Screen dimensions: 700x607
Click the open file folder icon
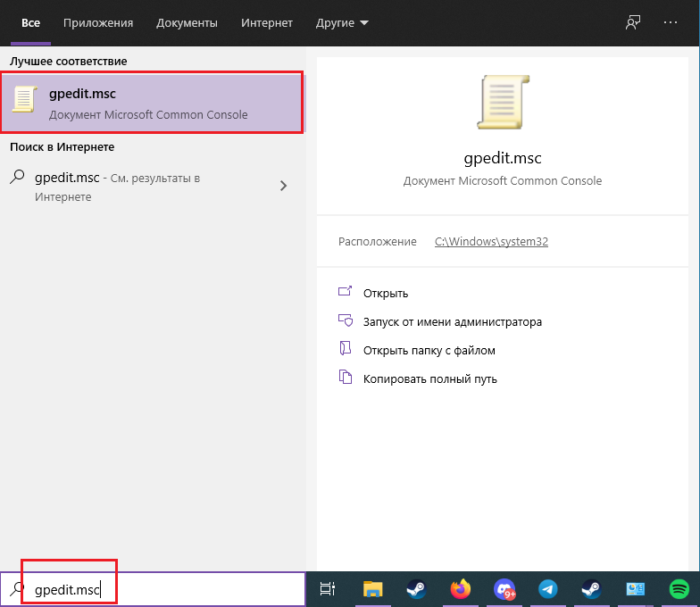point(345,348)
